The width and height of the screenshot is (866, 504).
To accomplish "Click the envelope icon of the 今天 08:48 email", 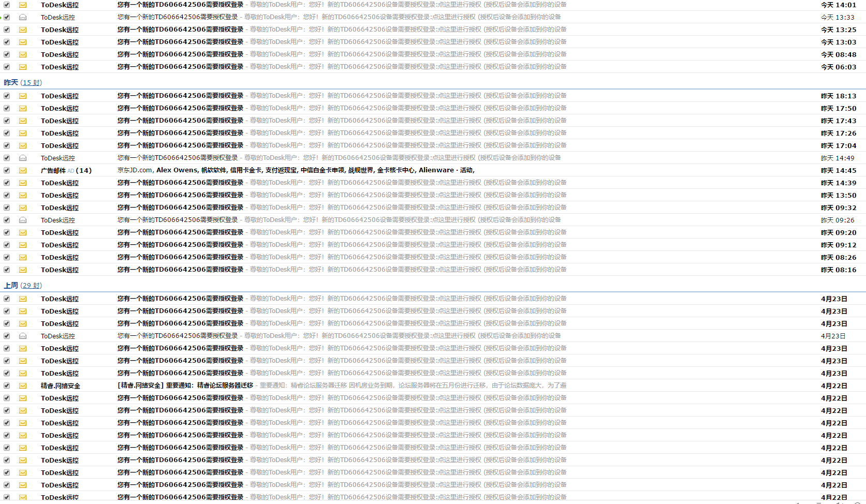I will tap(23, 54).
